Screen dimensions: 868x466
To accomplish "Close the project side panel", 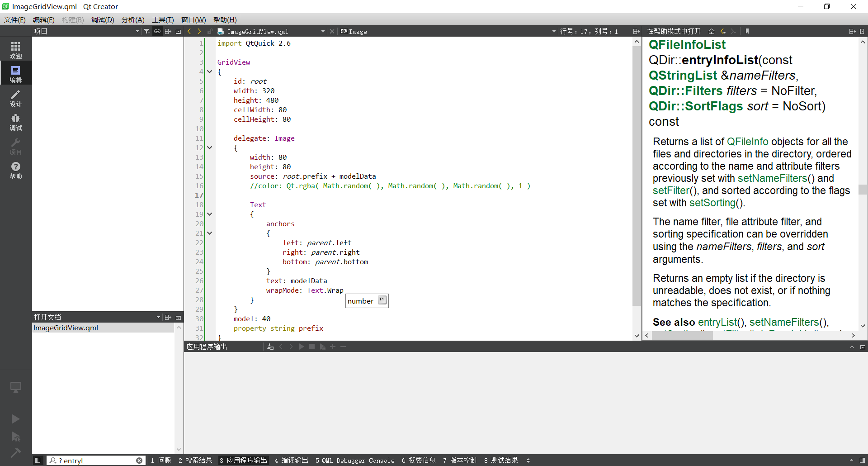I will [x=179, y=31].
